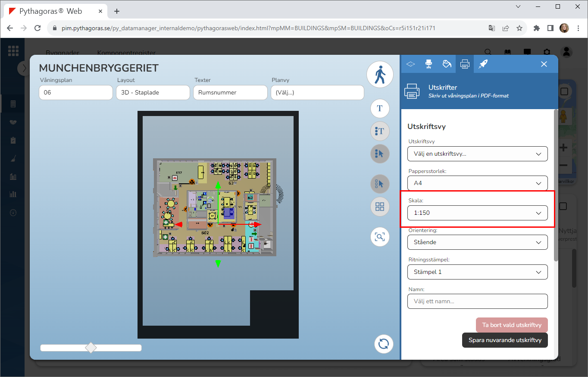
Task: Close the Utskrifter side panel
Action: (544, 64)
